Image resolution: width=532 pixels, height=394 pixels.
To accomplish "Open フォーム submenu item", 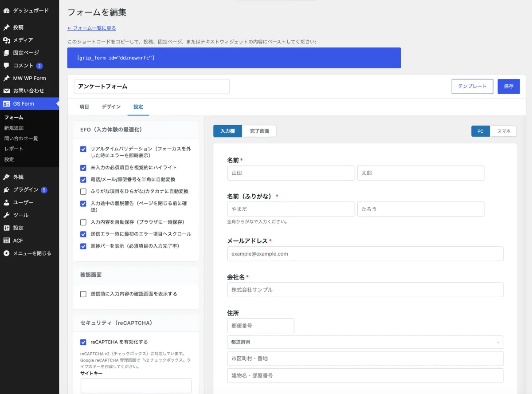I will pyautogui.click(x=14, y=118).
